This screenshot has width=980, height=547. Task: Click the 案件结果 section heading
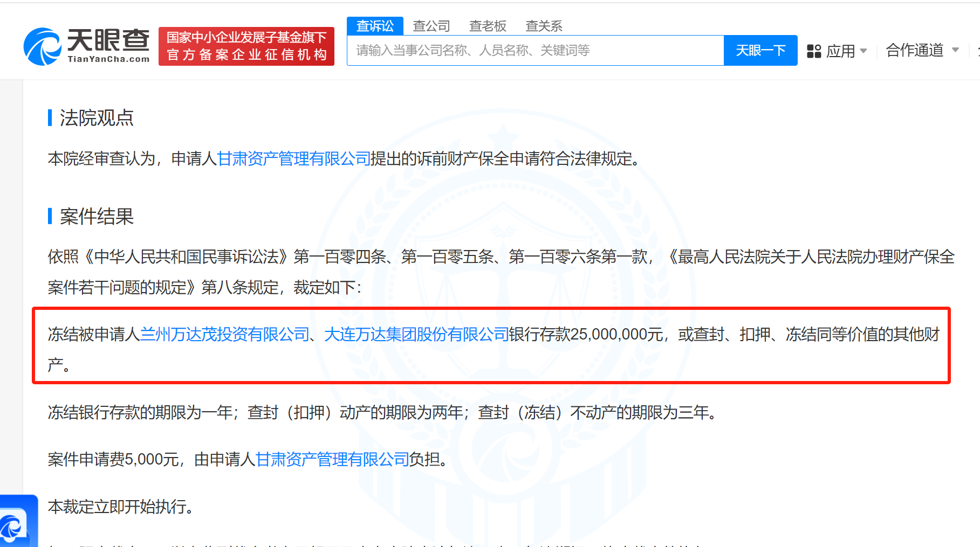(x=97, y=216)
